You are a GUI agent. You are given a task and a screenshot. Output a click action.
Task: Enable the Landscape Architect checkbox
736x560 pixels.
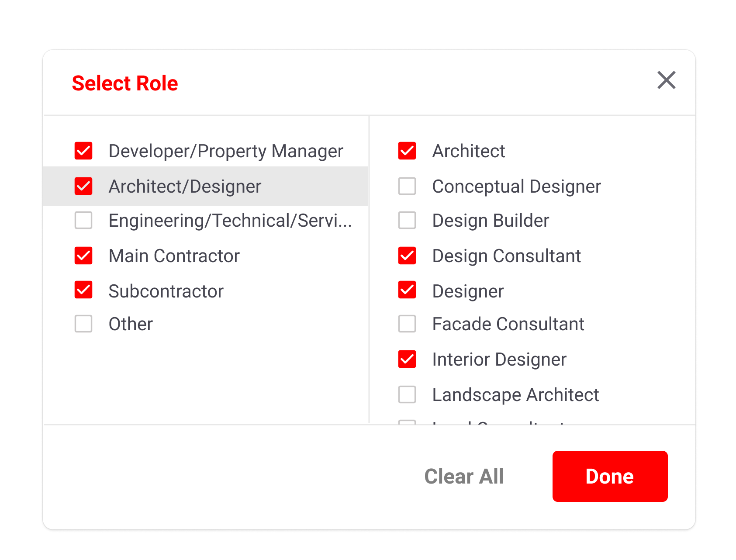407,394
